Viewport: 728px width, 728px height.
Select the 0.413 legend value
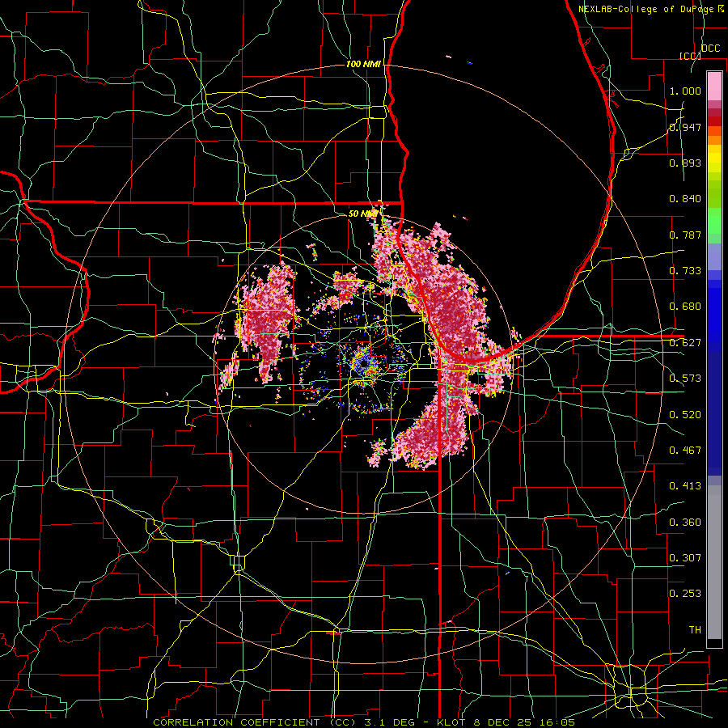click(x=685, y=486)
